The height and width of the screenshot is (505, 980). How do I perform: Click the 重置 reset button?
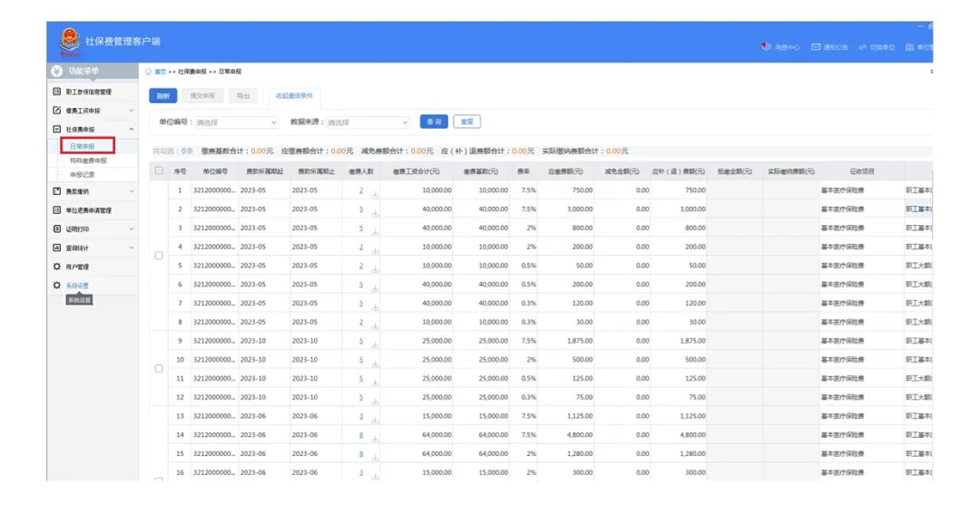point(467,121)
